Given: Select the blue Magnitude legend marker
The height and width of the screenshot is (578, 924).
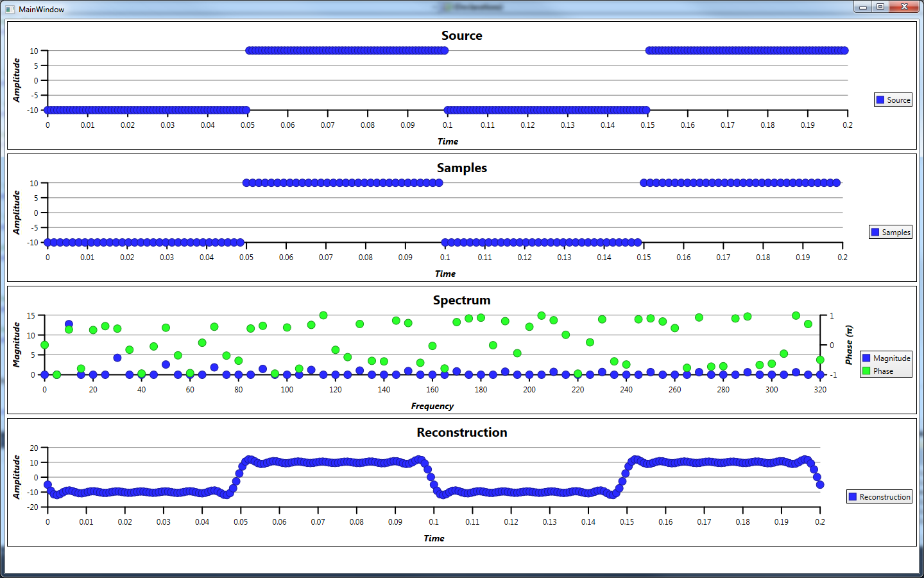Looking at the screenshot, I should click(x=866, y=358).
